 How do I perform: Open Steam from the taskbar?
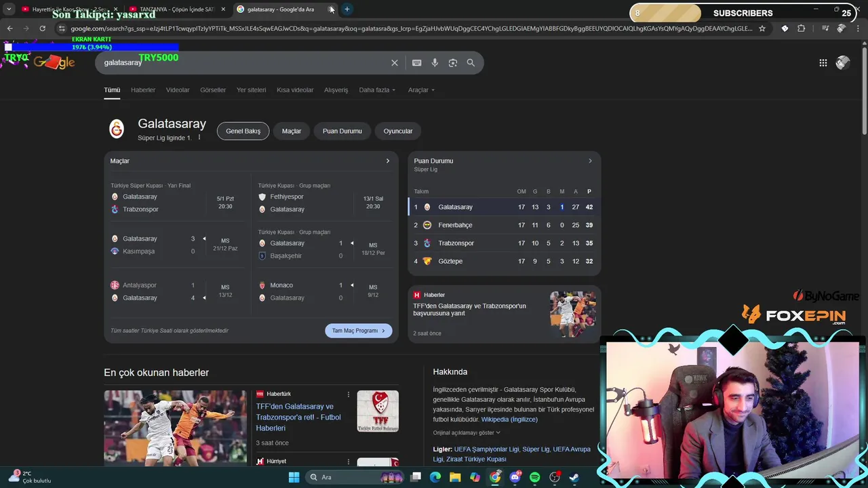574,477
